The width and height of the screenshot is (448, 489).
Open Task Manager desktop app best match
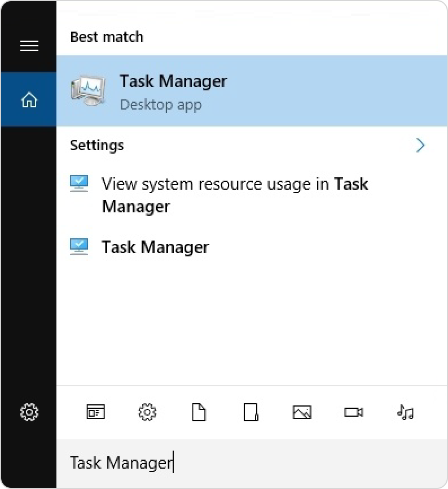[x=252, y=91]
